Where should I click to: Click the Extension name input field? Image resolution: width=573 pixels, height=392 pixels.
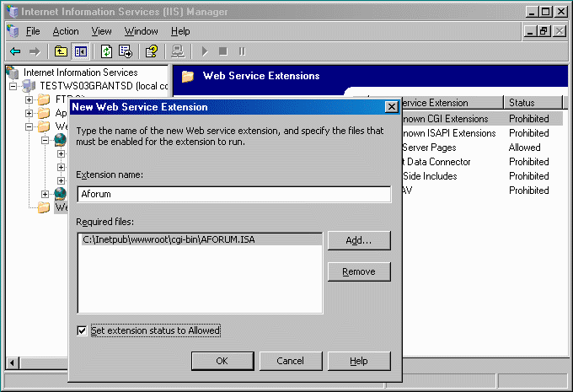[x=234, y=194]
